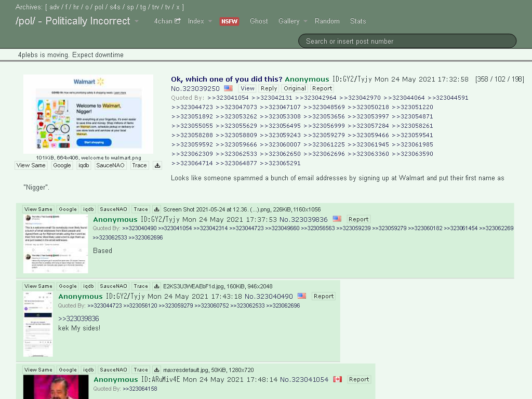Screen dimensions: 532x399
Task: Click the US flag of the original post
Action: tap(229, 88)
